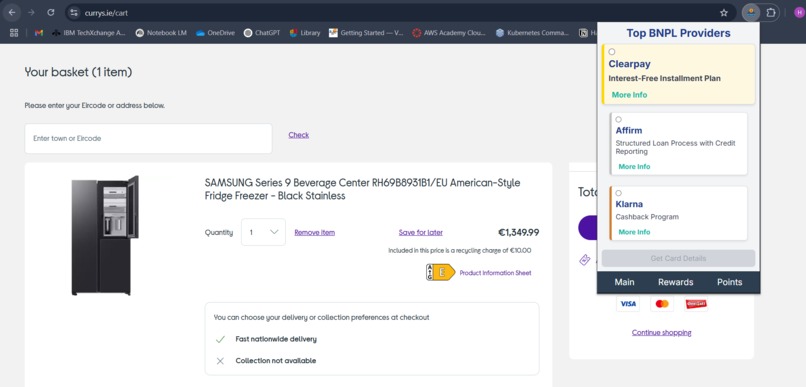Click Continue shopping link
Image resolution: width=806 pixels, height=387 pixels.
(662, 333)
